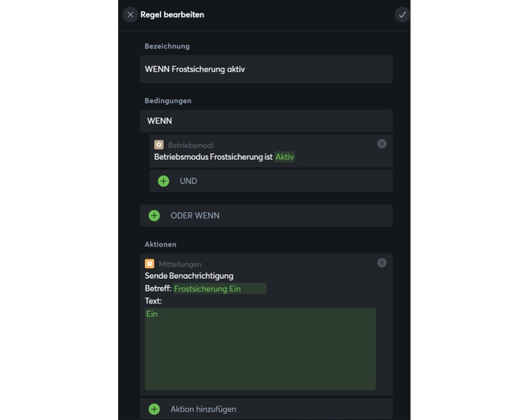Edit the Betreff field Frostsicherung Ein
Viewport: 528px width, 420px height.
219,288
